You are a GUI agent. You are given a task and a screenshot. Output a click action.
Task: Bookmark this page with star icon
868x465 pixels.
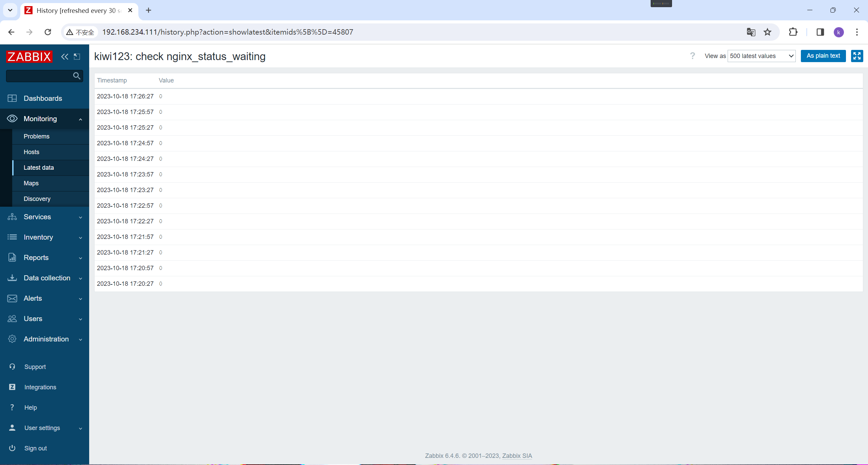(767, 32)
